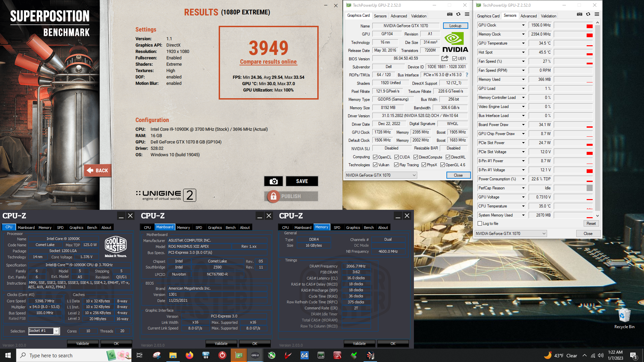Click Reset button in GPU-Z Sensors
This screenshot has width=644, height=362.
click(591, 224)
